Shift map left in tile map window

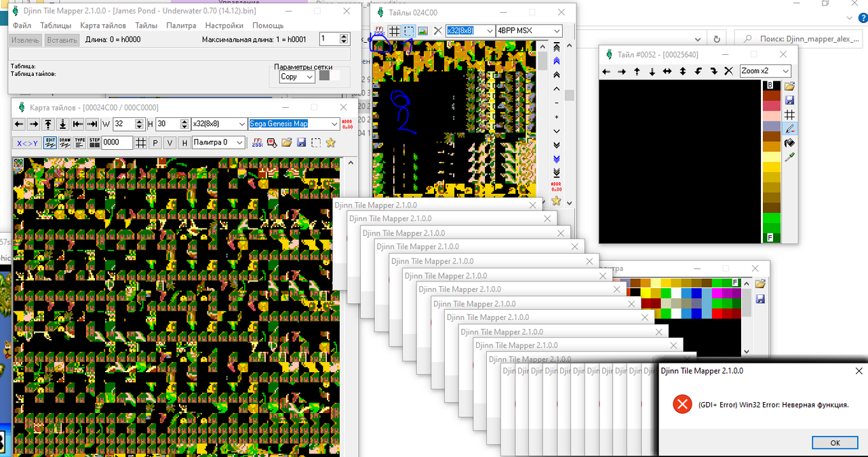19,124
